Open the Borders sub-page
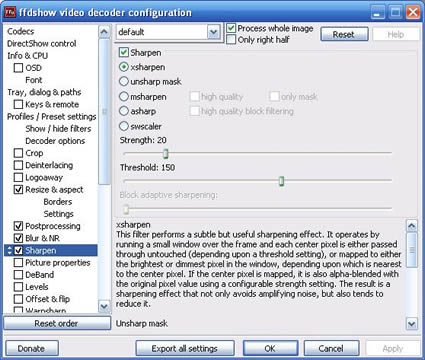 (58, 202)
